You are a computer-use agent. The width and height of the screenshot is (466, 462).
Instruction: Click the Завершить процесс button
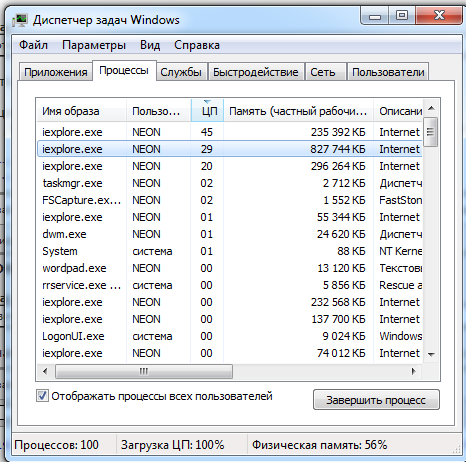[x=376, y=400]
